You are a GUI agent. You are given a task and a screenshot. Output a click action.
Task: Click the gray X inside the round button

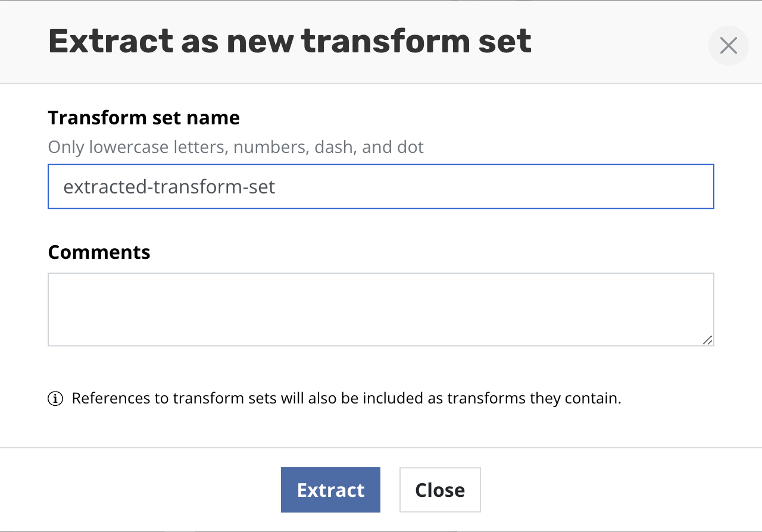click(728, 45)
